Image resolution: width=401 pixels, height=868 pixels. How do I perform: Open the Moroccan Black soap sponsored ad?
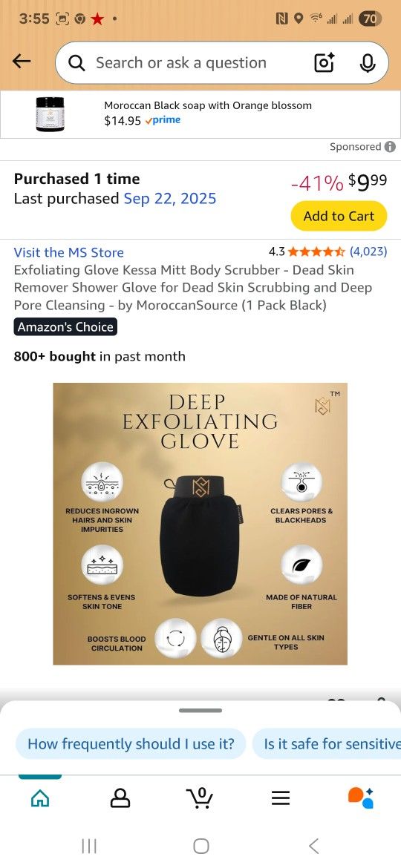200,114
